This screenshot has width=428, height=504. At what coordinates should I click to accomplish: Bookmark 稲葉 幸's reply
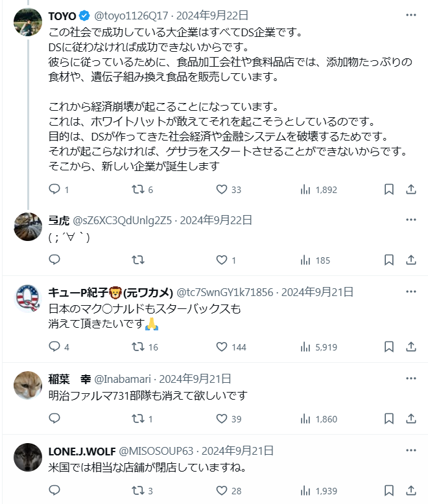click(x=389, y=418)
